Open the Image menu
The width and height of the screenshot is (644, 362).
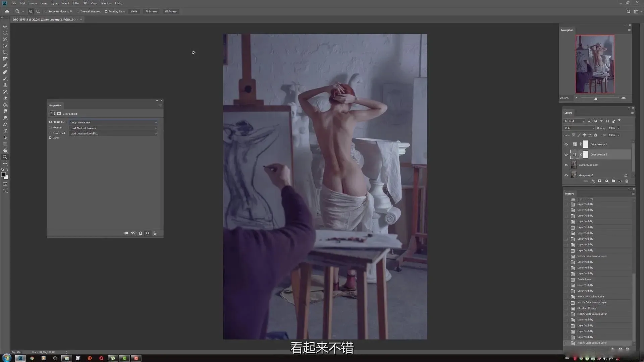pos(33,3)
